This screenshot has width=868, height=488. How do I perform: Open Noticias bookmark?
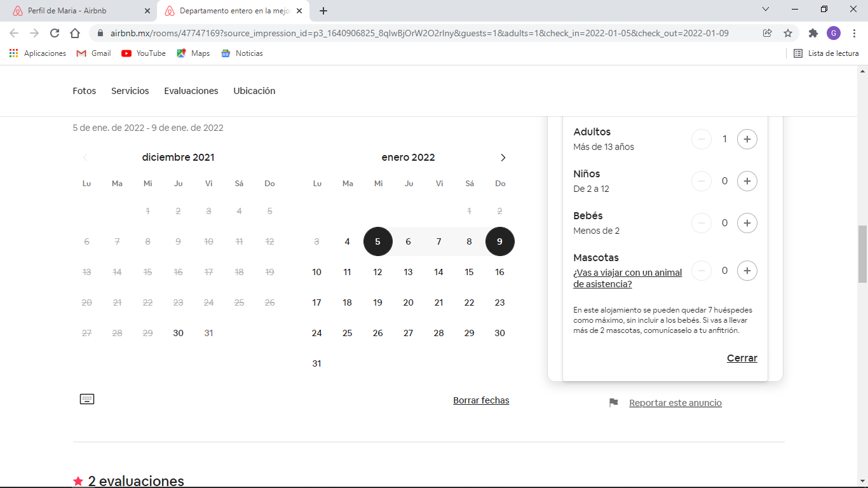point(242,53)
